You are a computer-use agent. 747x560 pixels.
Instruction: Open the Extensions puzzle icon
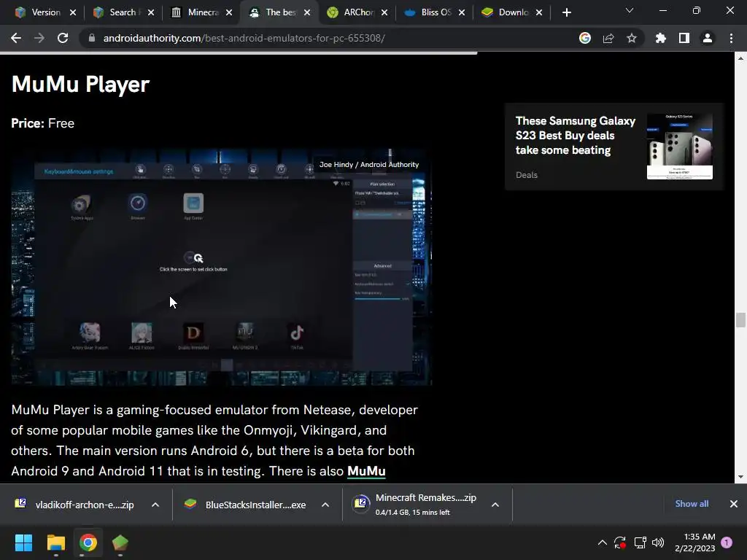click(660, 38)
